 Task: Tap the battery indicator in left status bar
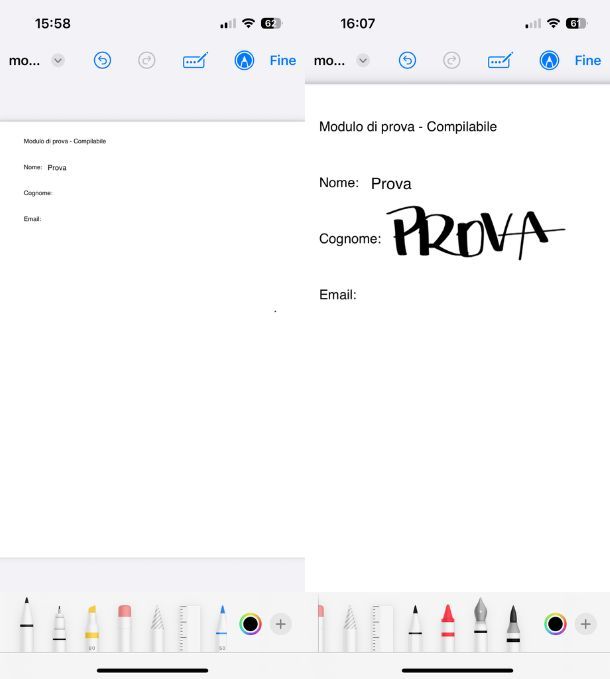pos(271,23)
